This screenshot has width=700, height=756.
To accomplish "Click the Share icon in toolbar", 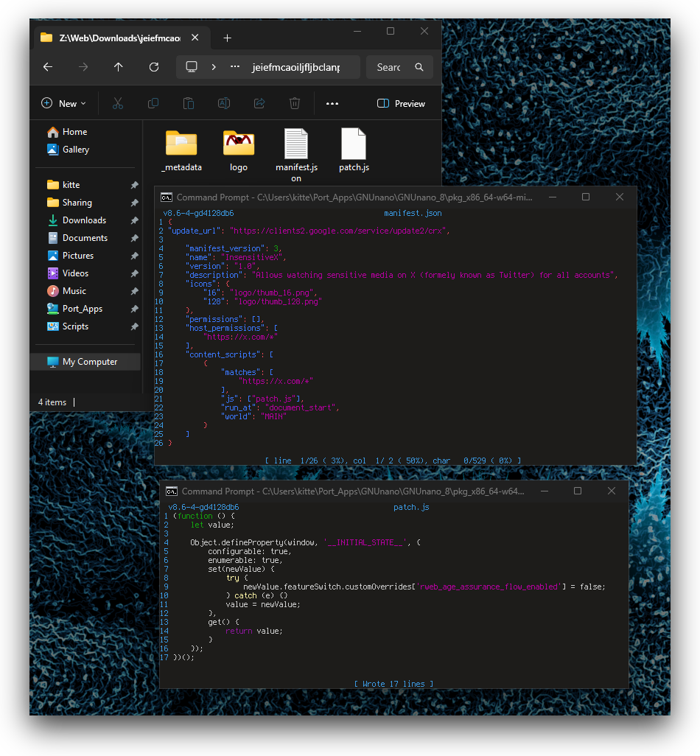I will tap(259, 103).
